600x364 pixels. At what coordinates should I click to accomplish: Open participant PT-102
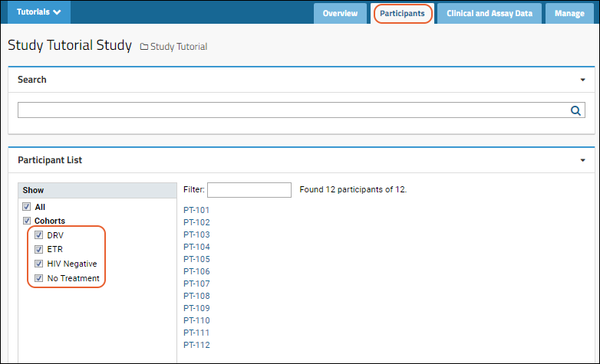(x=196, y=222)
